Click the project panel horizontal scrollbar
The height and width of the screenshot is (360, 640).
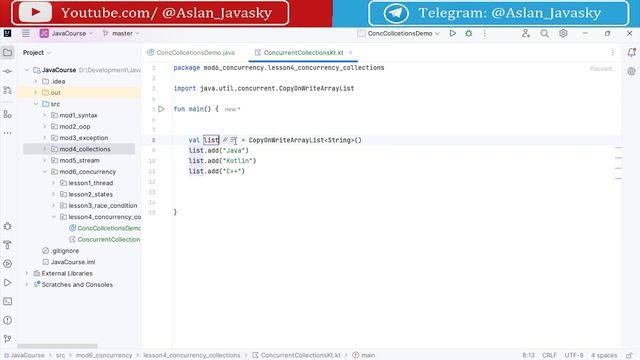point(57,346)
